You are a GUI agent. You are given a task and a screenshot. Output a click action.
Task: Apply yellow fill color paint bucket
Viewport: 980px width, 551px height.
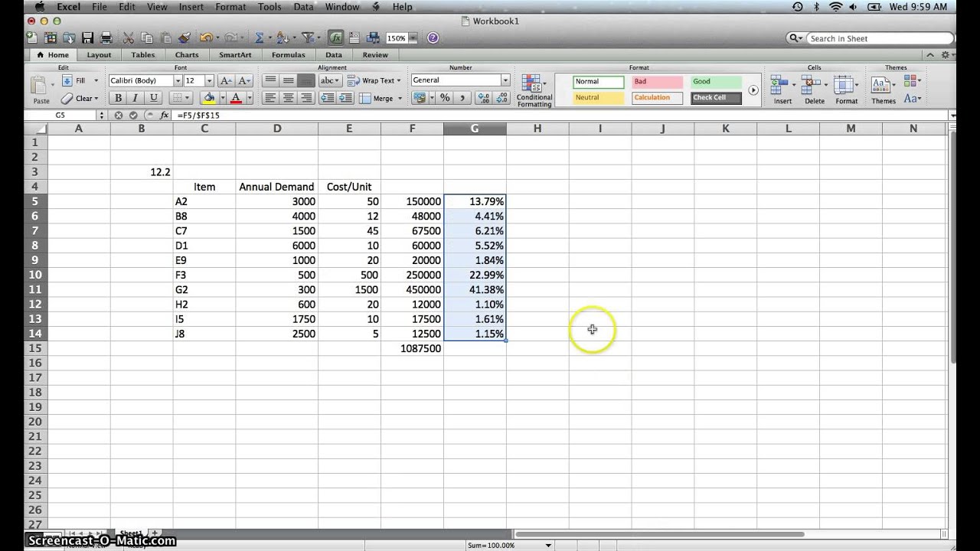(x=209, y=98)
